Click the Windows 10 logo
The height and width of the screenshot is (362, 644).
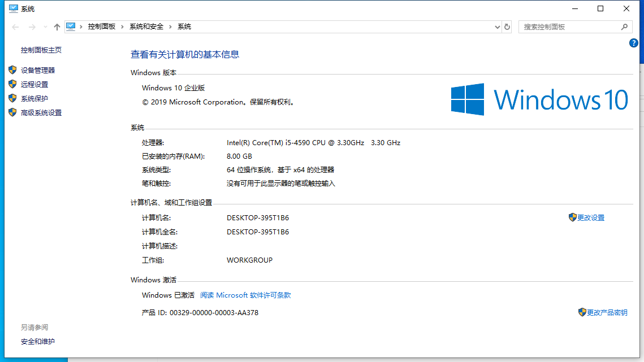539,99
